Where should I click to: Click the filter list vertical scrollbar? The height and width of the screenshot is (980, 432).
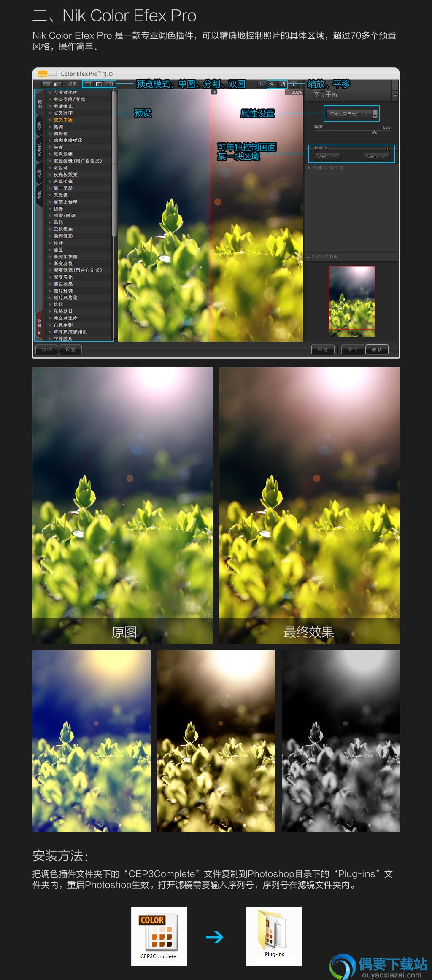(114, 164)
